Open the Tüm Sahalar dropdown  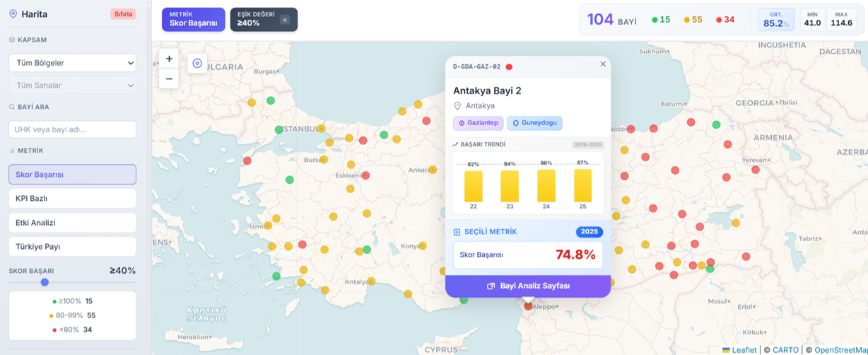click(72, 86)
